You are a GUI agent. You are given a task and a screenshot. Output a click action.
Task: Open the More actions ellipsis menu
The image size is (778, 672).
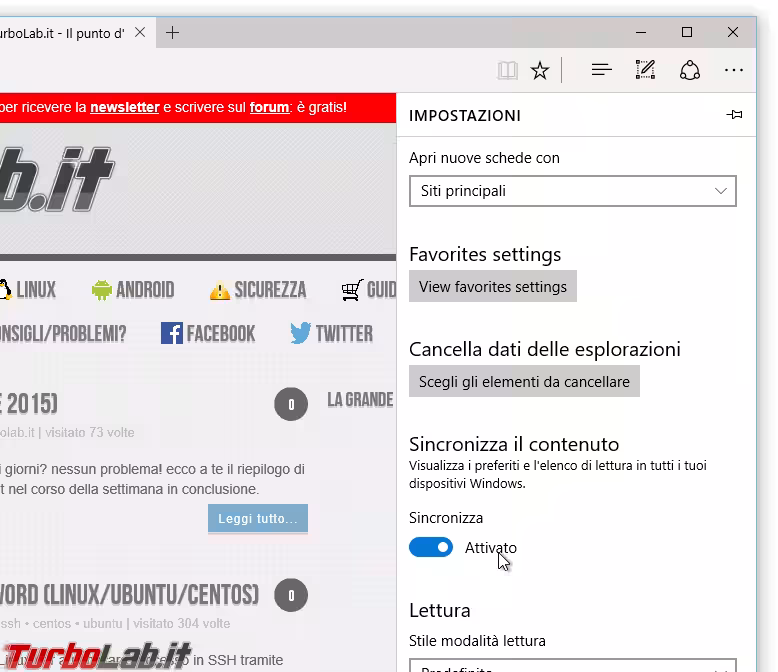733,70
